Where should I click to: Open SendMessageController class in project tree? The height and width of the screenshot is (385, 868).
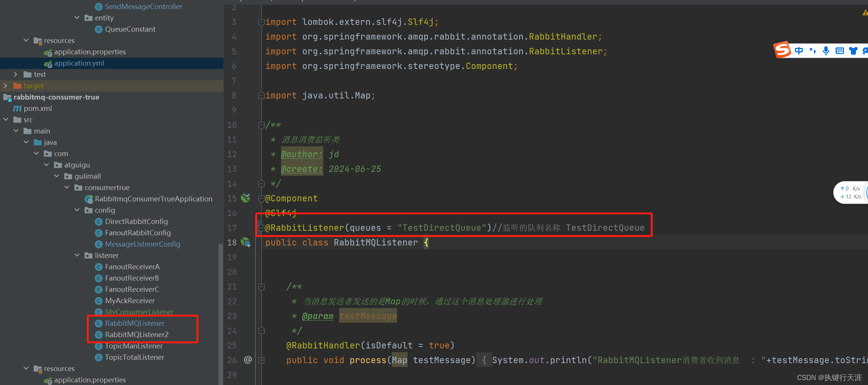point(143,6)
